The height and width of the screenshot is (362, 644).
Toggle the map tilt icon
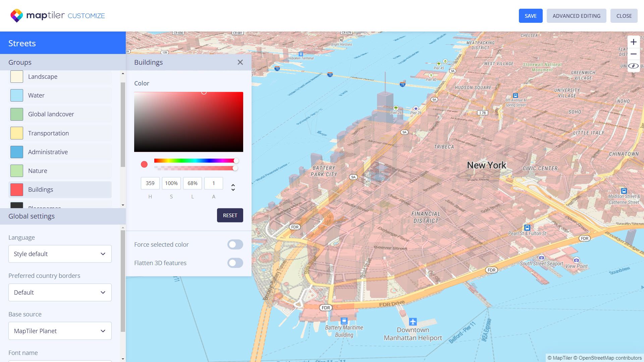pyautogui.click(x=634, y=66)
